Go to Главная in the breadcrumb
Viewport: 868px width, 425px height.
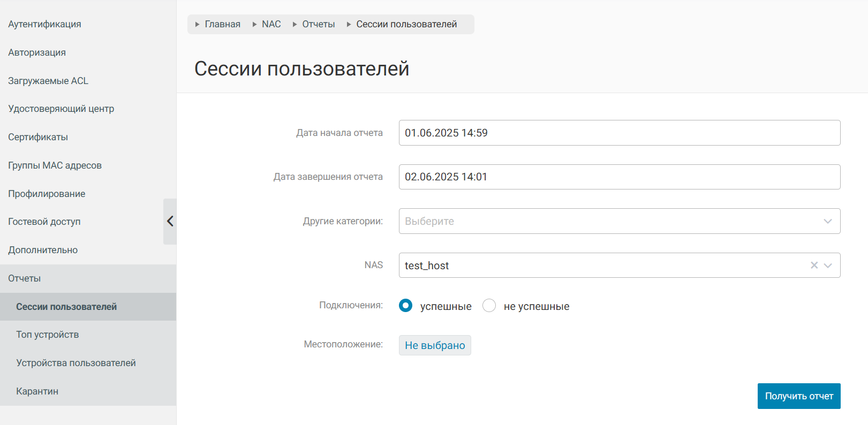(x=222, y=24)
